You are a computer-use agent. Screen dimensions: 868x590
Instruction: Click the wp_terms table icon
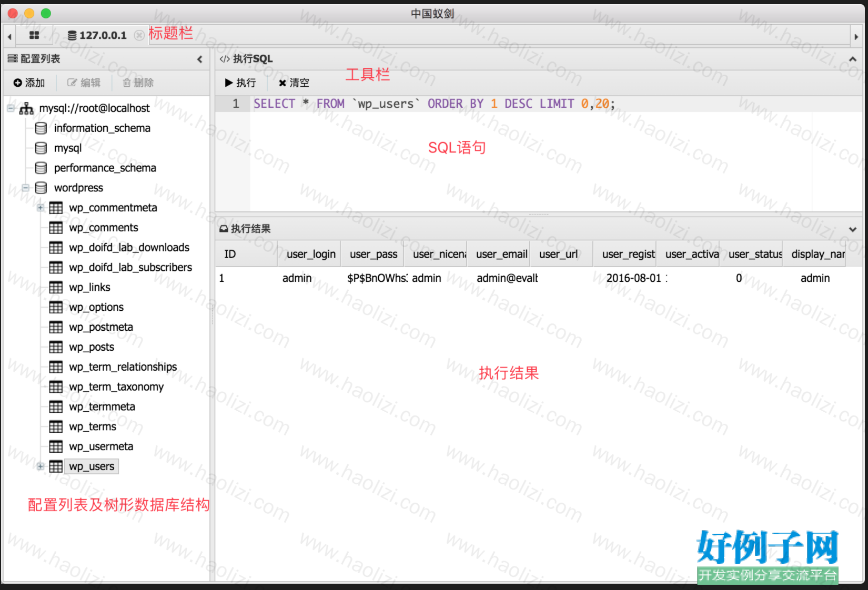[56, 426]
